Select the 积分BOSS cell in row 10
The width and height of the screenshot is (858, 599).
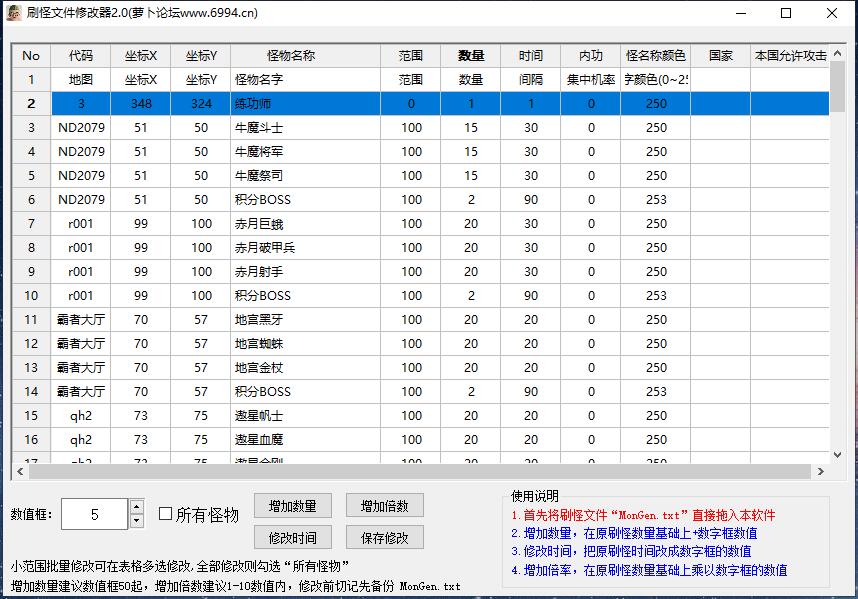[x=305, y=296]
